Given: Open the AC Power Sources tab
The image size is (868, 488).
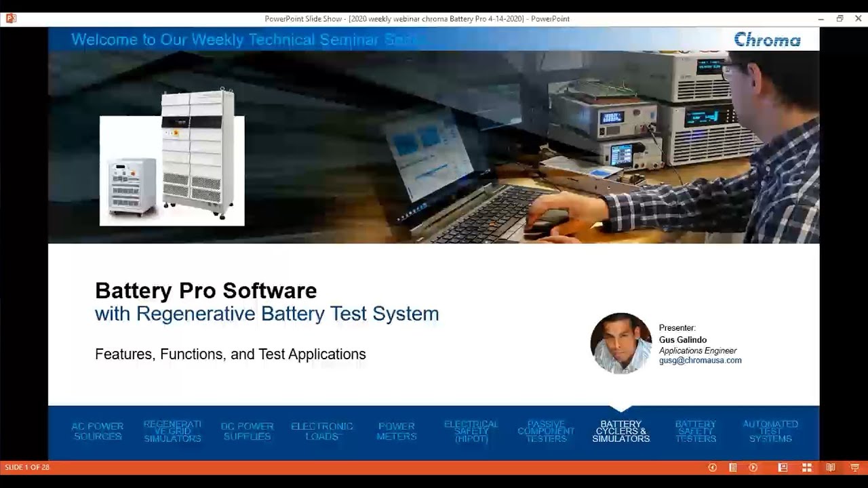Looking at the screenshot, I should pyautogui.click(x=98, y=431).
